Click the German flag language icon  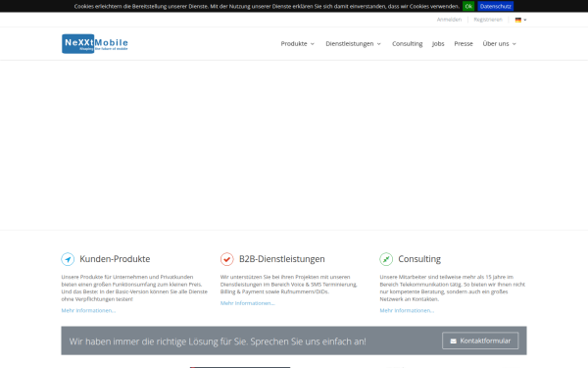(517, 20)
